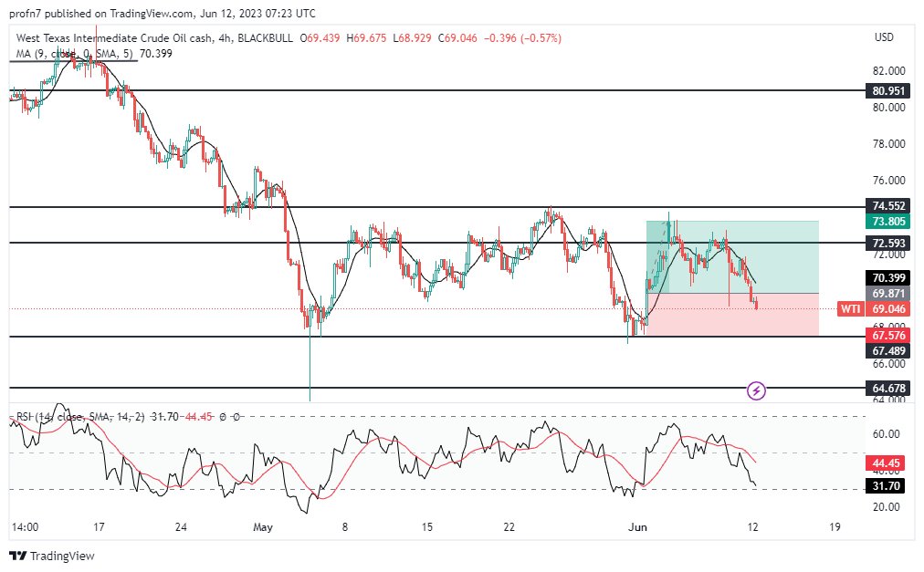Click the high value H69.675
This screenshot has width=924, height=572.
pos(366,38)
